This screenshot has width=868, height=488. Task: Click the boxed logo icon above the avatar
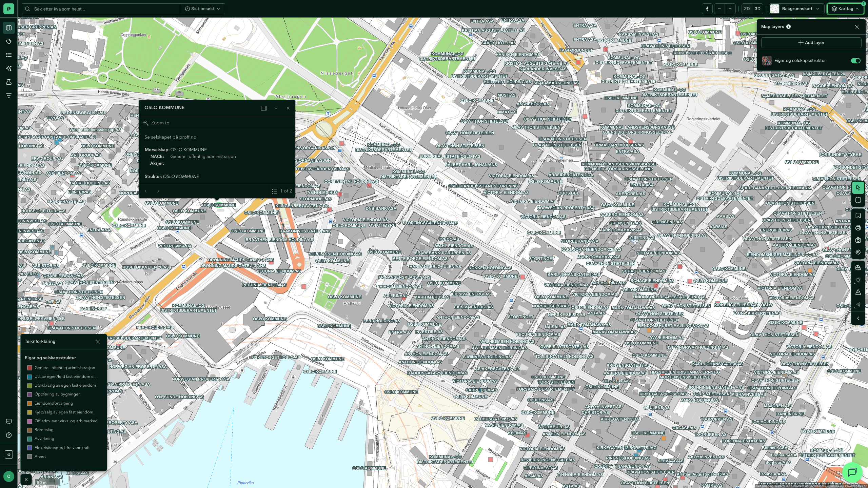pyautogui.click(x=9, y=454)
